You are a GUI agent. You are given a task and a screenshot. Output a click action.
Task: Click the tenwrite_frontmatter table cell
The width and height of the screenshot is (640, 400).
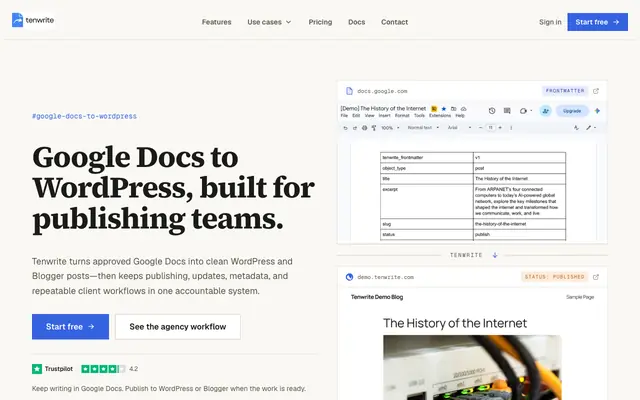click(x=427, y=158)
